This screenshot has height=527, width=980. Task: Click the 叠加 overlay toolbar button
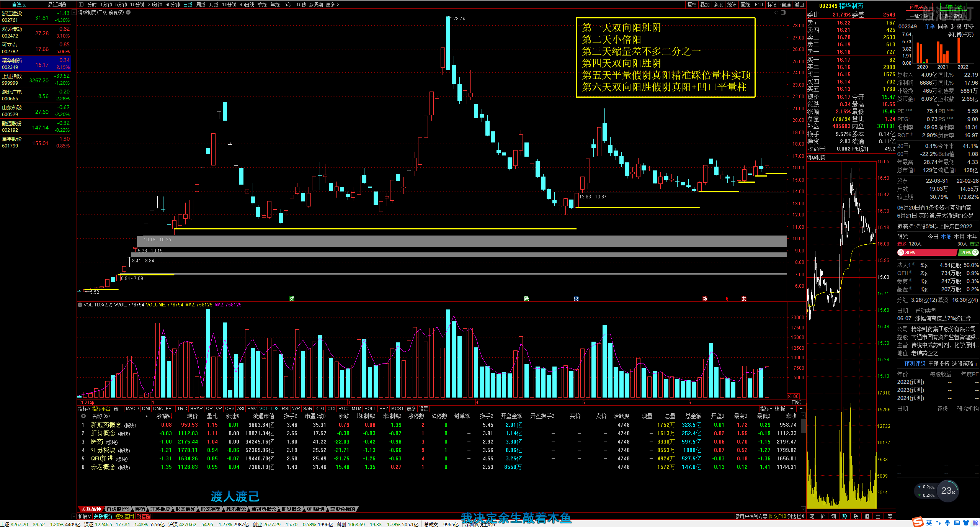pyautogui.click(x=705, y=5)
